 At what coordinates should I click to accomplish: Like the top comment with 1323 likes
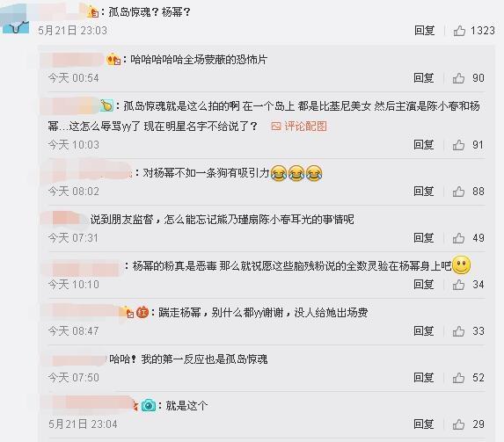[x=459, y=31]
